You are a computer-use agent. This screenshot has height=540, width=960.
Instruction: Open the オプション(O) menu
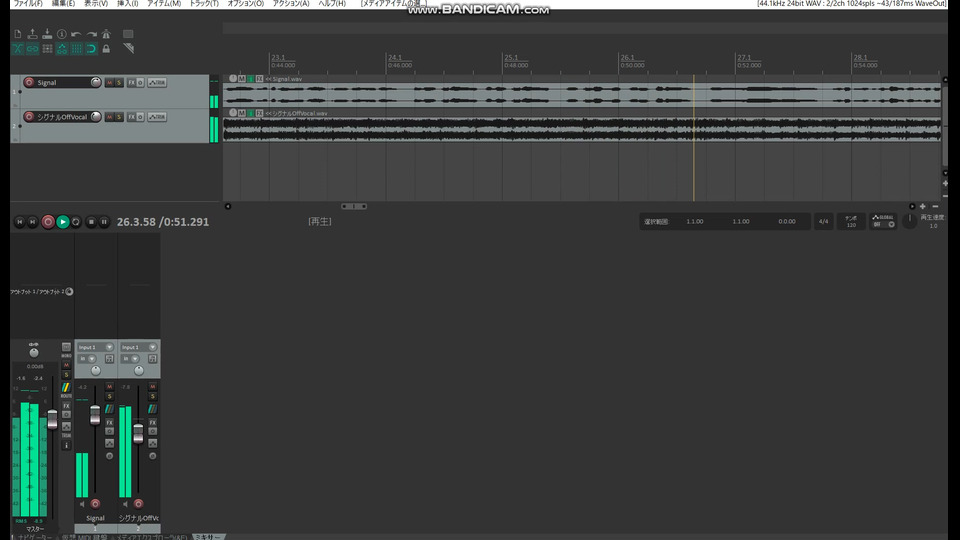[x=246, y=4]
